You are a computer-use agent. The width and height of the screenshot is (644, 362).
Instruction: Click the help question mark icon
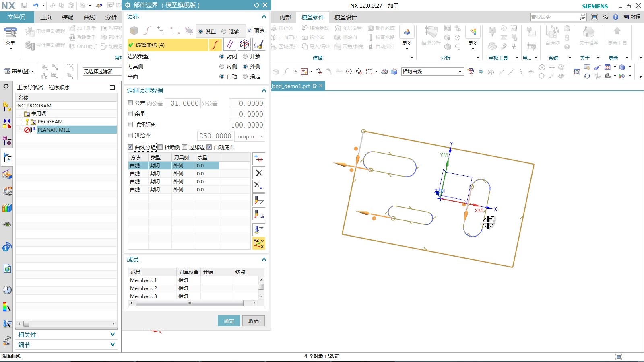[x=615, y=17]
